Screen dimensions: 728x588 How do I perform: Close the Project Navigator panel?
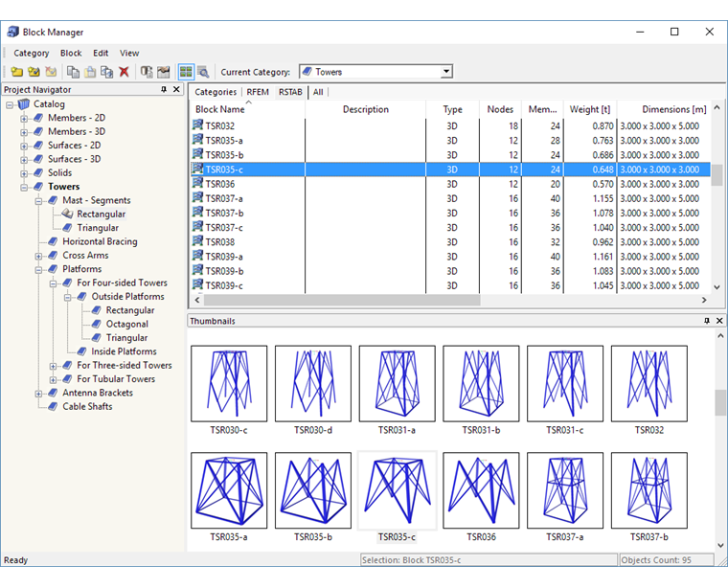(x=176, y=89)
